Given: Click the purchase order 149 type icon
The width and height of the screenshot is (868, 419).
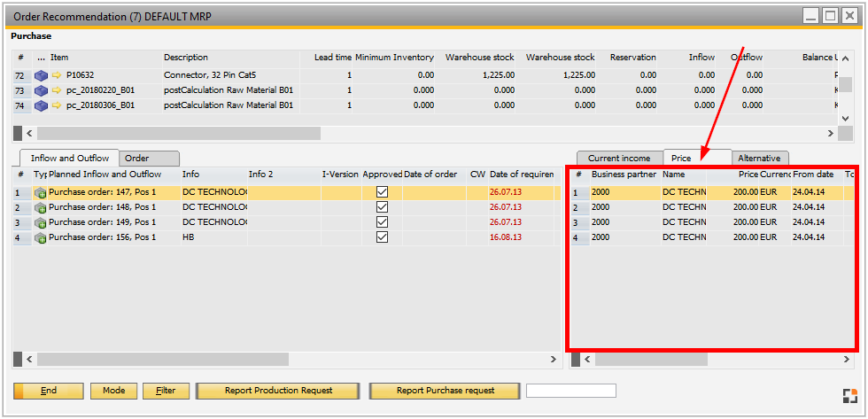Looking at the screenshot, I should [x=40, y=222].
